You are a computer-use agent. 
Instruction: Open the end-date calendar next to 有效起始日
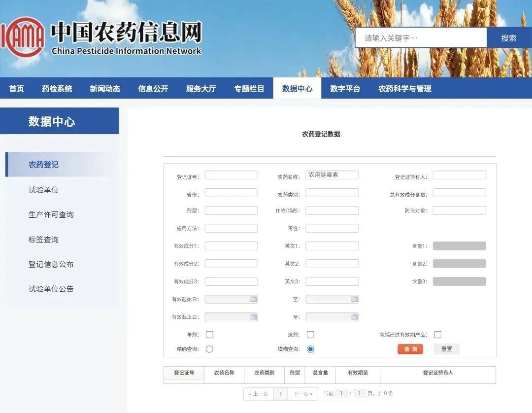(x=354, y=299)
